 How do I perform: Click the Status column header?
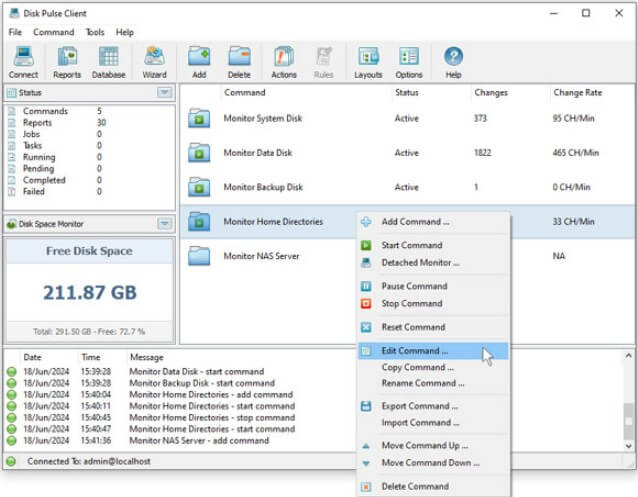click(x=406, y=92)
